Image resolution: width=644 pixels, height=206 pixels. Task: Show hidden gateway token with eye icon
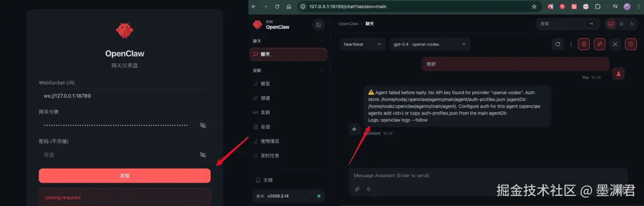click(203, 125)
